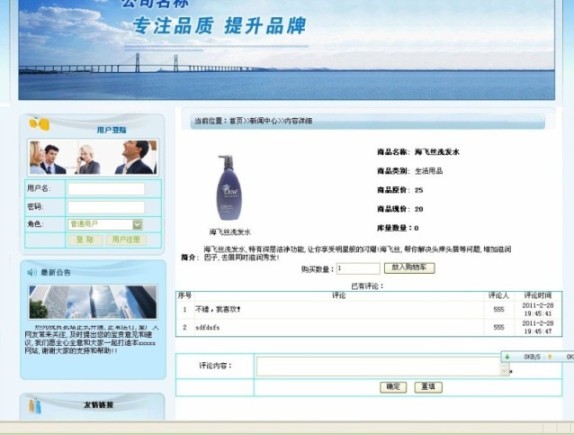Screen dimensions: 574x435
Task: Click the 重填 reset button
Action: point(428,387)
